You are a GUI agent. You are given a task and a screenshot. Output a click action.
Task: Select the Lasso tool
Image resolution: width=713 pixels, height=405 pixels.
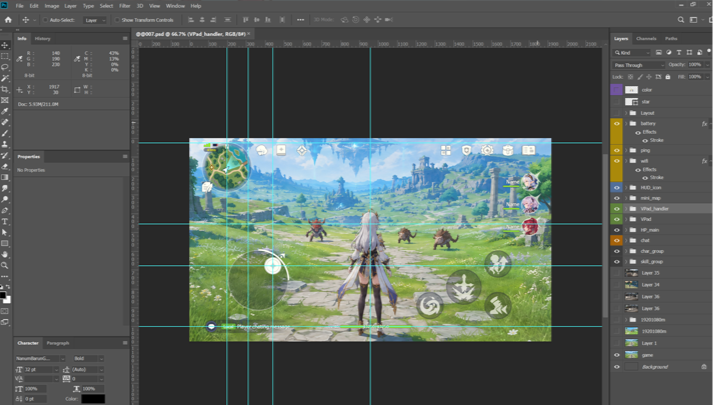coord(5,67)
